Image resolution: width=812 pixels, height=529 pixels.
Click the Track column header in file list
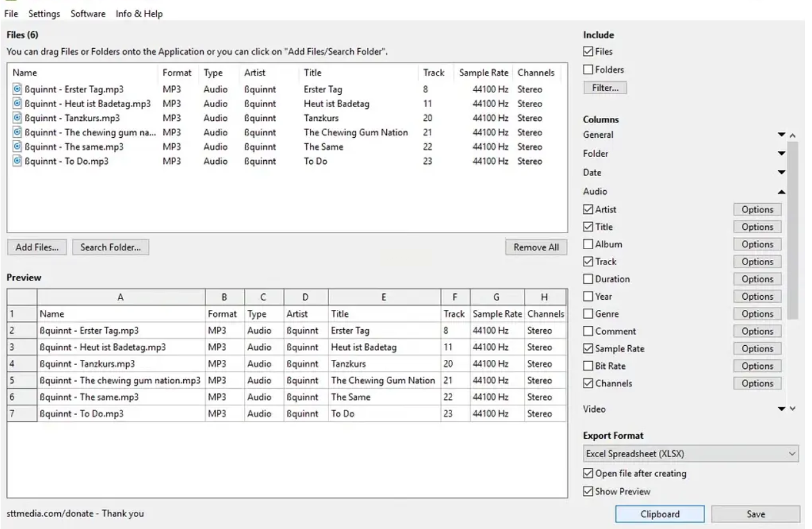click(434, 73)
